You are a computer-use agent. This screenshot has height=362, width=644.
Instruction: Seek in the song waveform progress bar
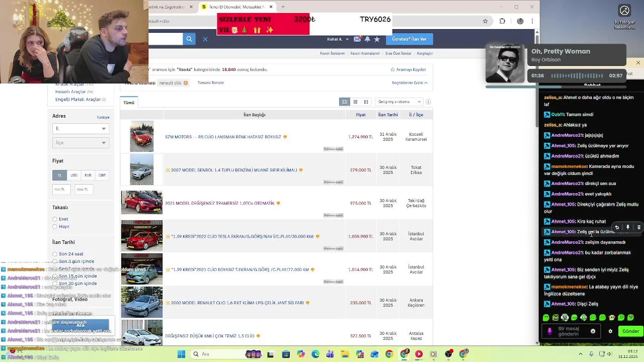pos(577,75)
